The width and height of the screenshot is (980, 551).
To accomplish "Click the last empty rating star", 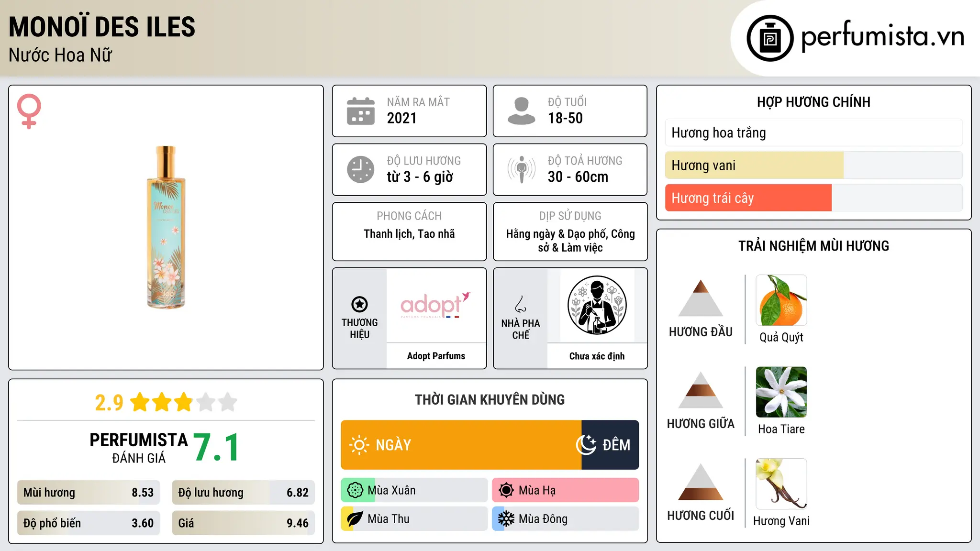I will (228, 402).
